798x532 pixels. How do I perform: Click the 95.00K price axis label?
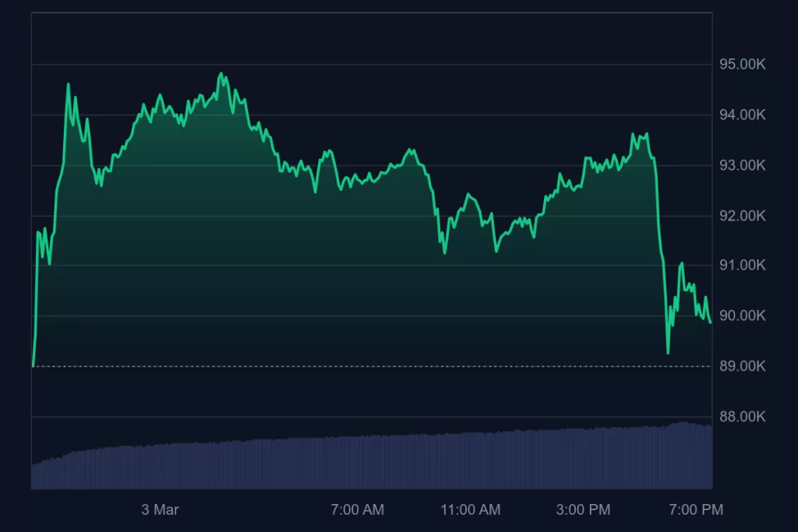[x=742, y=65]
